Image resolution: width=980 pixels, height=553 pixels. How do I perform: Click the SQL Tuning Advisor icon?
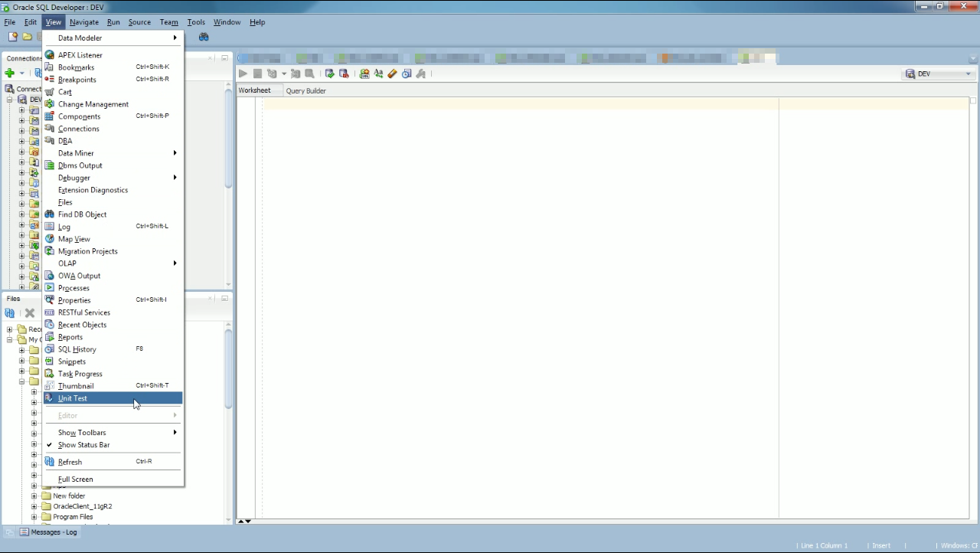click(309, 74)
